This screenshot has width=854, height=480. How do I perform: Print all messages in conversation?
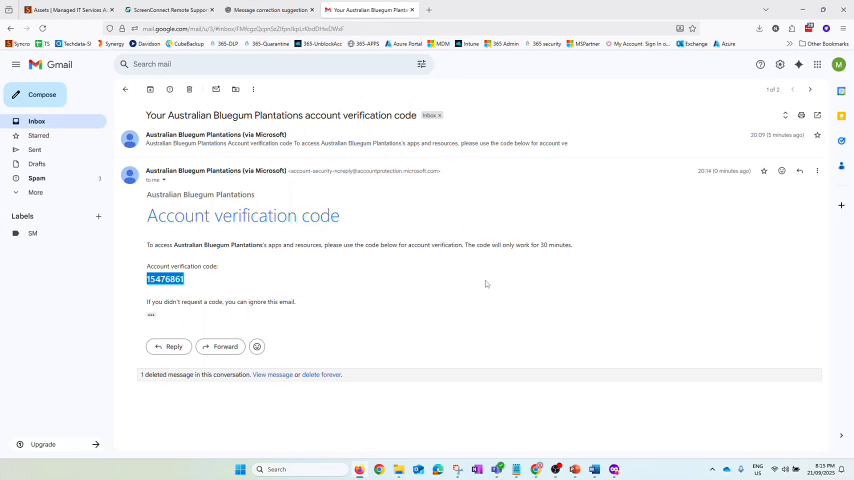click(x=801, y=115)
